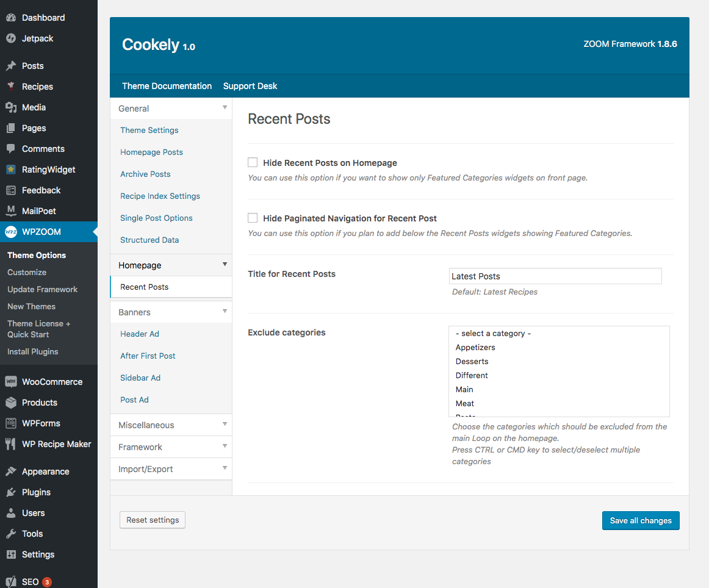Click Update Framework submenu link

[x=43, y=290]
